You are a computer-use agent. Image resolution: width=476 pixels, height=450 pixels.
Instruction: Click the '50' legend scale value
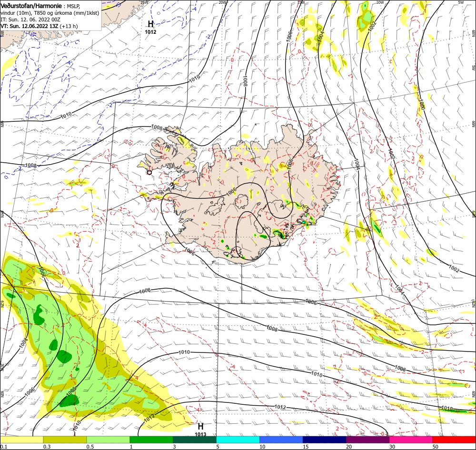[436, 447]
